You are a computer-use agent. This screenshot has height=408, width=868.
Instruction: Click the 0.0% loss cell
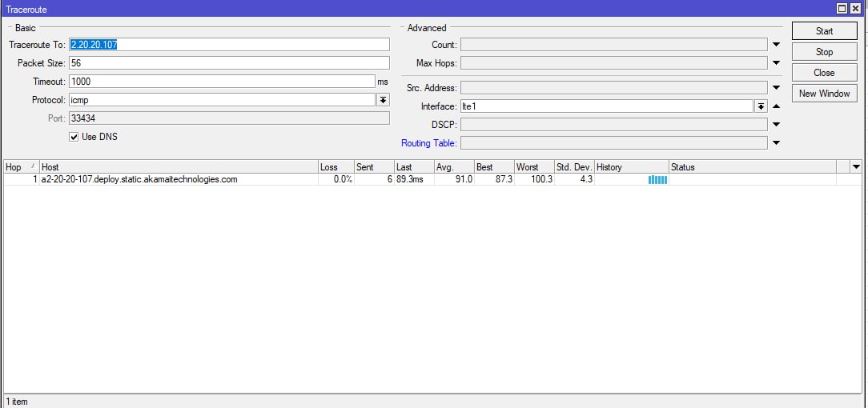click(336, 179)
